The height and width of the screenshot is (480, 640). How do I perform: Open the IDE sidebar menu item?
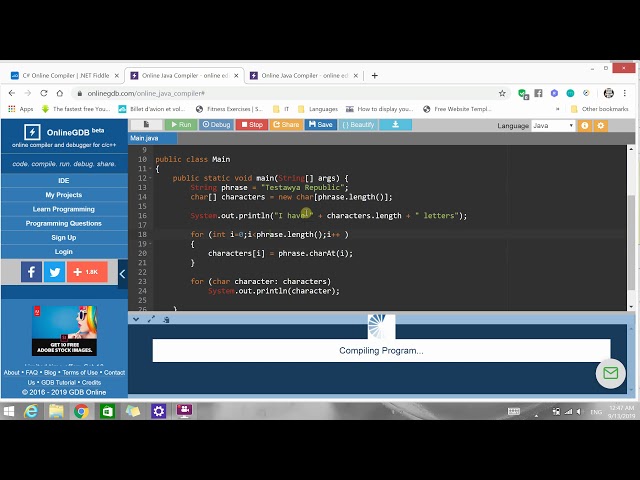coord(64,180)
